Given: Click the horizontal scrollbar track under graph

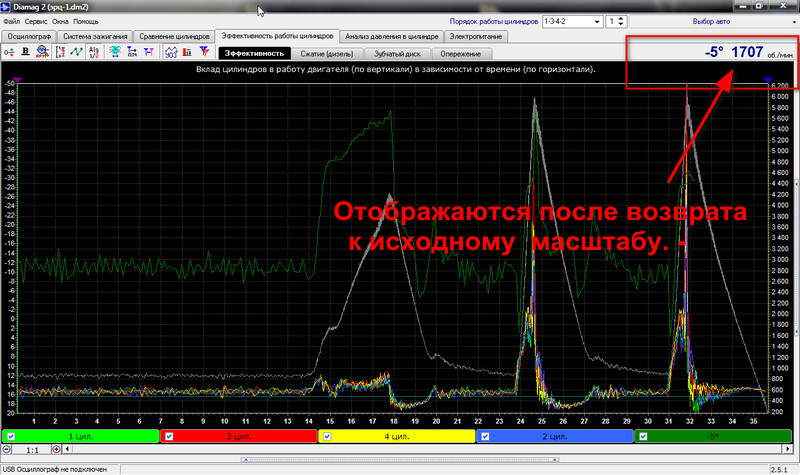Looking at the screenshot, I should [427, 449].
